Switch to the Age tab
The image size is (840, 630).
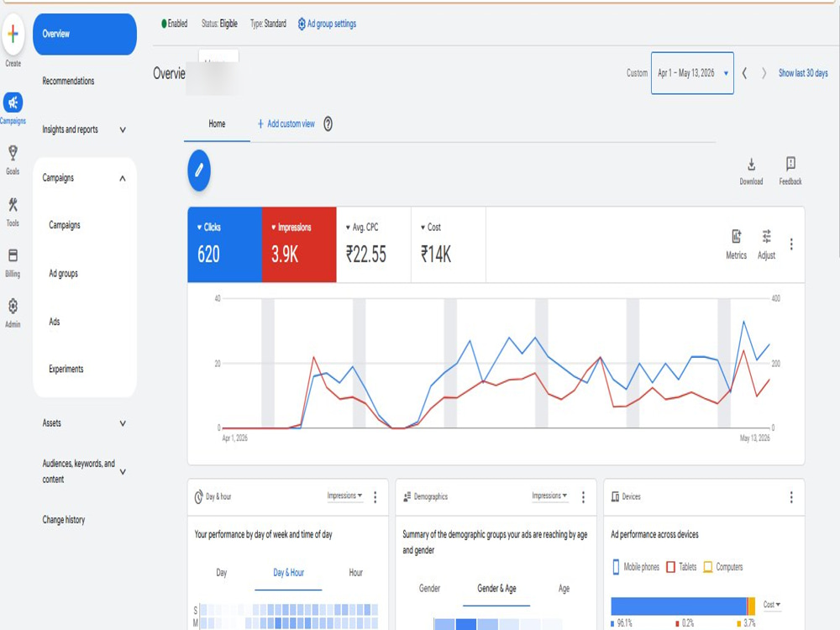[564, 588]
